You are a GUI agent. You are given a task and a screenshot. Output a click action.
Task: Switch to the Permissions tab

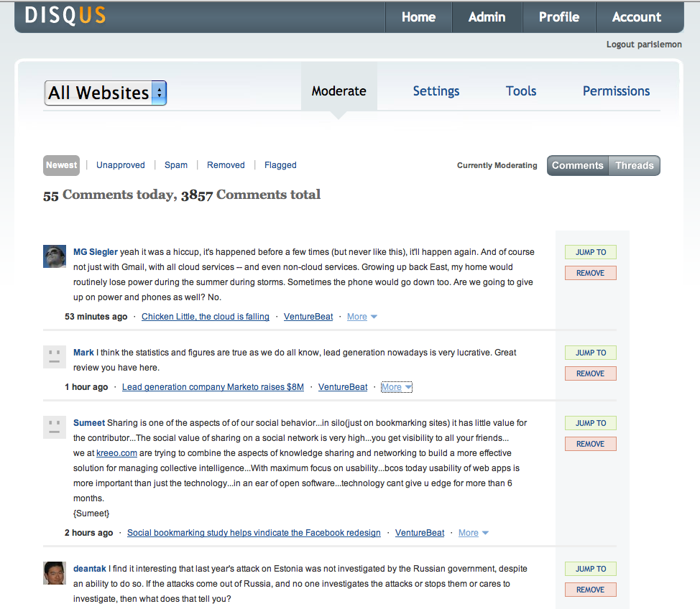(616, 91)
